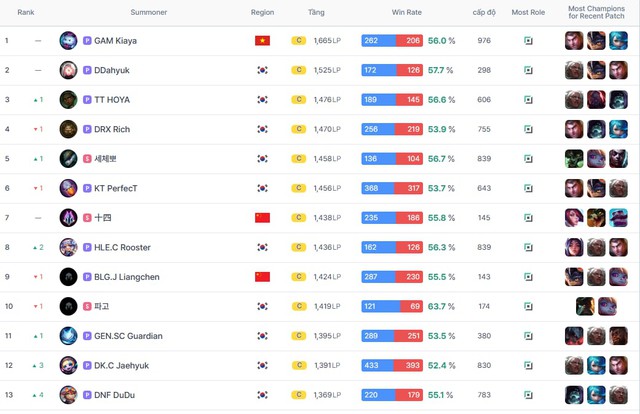Open GEN.SC Guardian's summoner profile link
The image size is (640, 414).
click(x=128, y=336)
